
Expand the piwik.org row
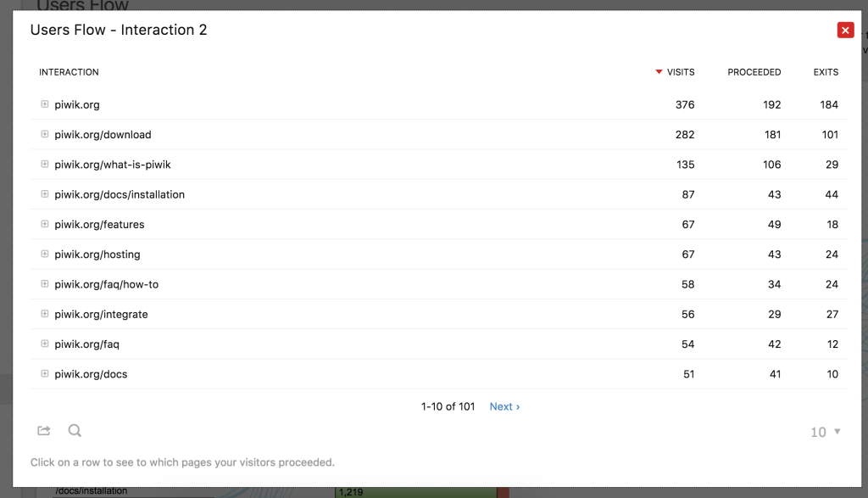pyautogui.click(x=45, y=104)
